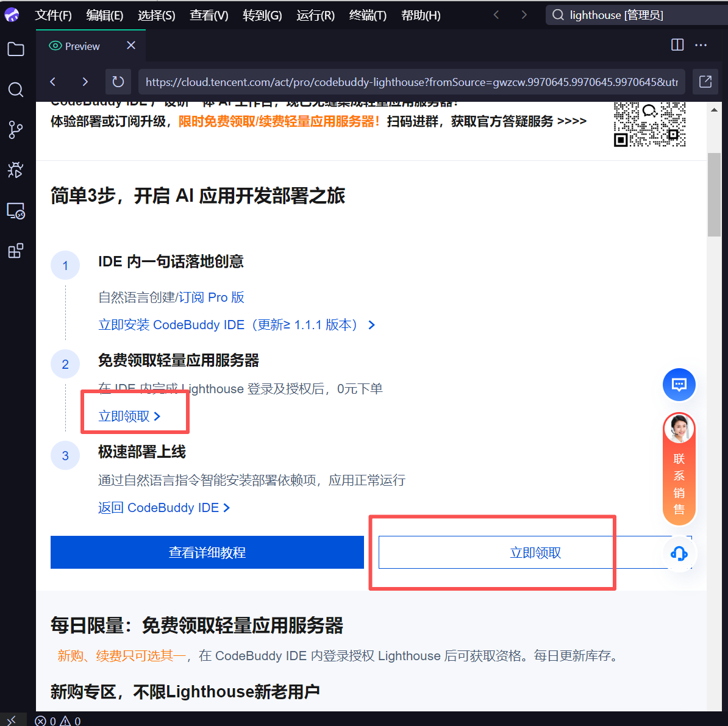Screen dimensions: 728x726
Task: Click the headset customer support icon
Action: [679, 553]
